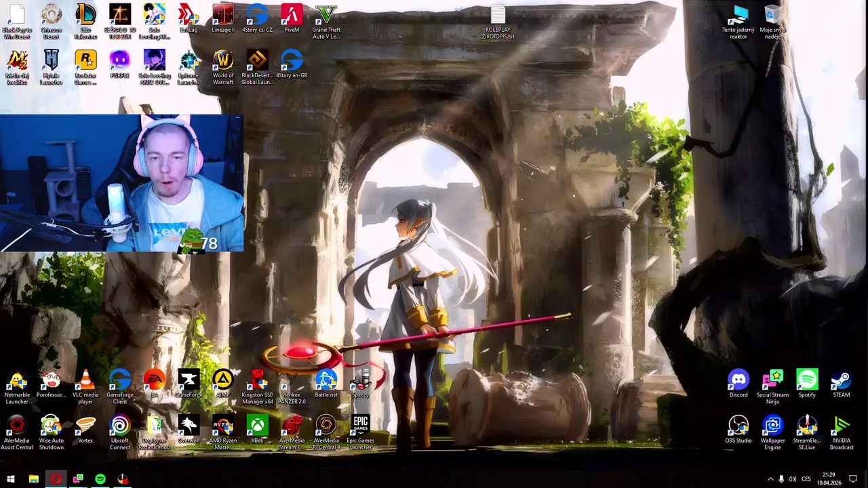Open the volume control in the tray
Screen dimensions: 868x488
tap(792, 479)
